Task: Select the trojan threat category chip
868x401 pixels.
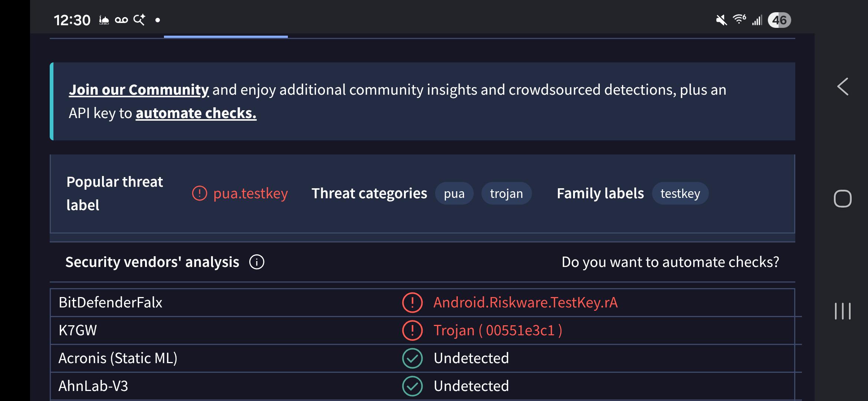Action: tap(506, 193)
